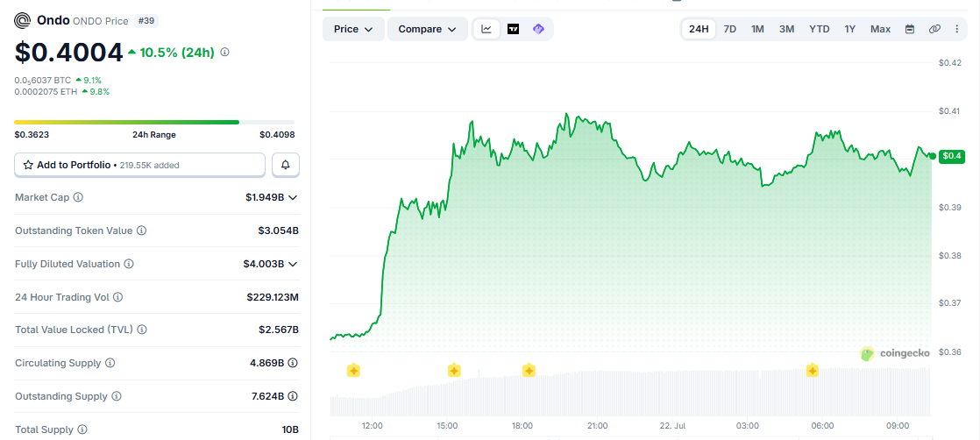This screenshot has width=980, height=440.
Task: Select the 24H time range
Action: tap(699, 29)
